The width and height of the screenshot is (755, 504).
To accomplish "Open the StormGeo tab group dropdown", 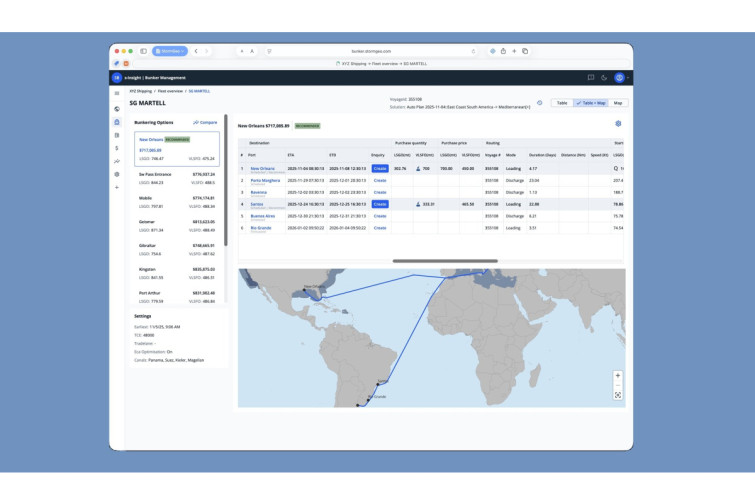I will coord(169,51).
